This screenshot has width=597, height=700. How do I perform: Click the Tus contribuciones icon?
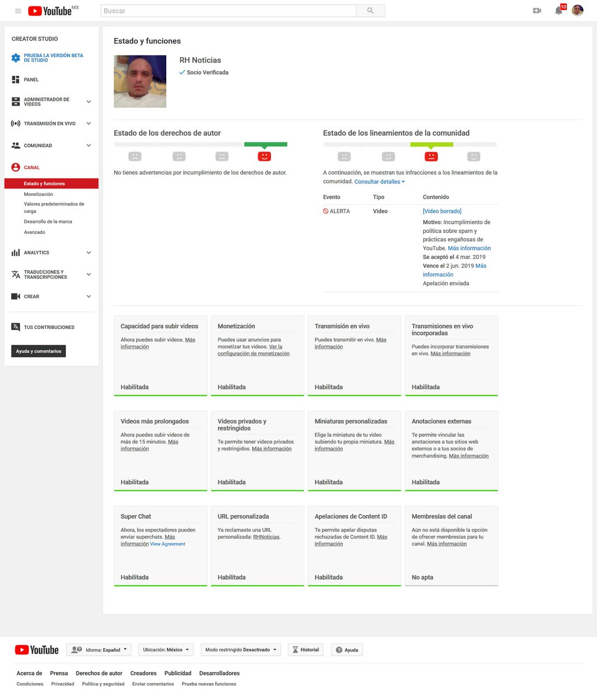[16, 327]
